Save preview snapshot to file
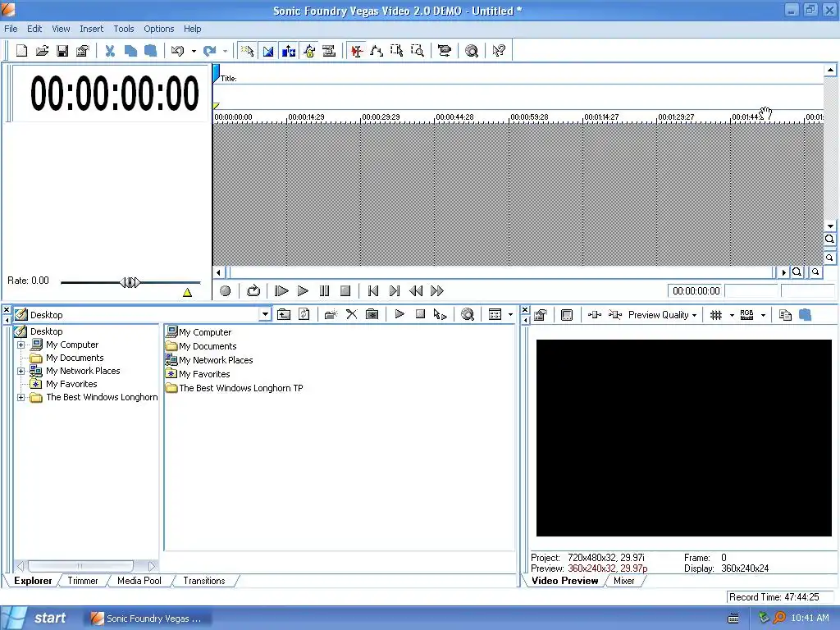This screenshot has width=840, height=630. pyautogui.click(x=806, y=315)
